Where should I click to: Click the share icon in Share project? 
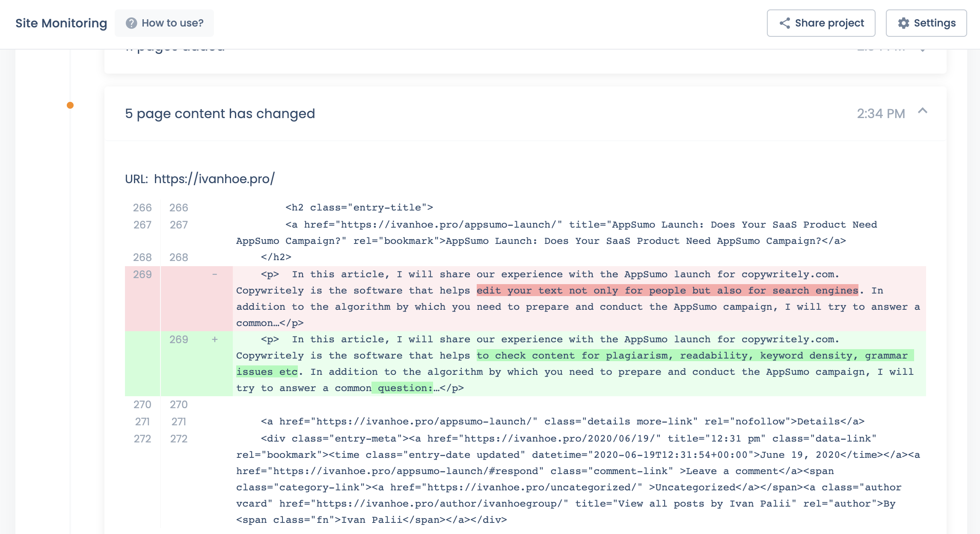tap(784, 23)
